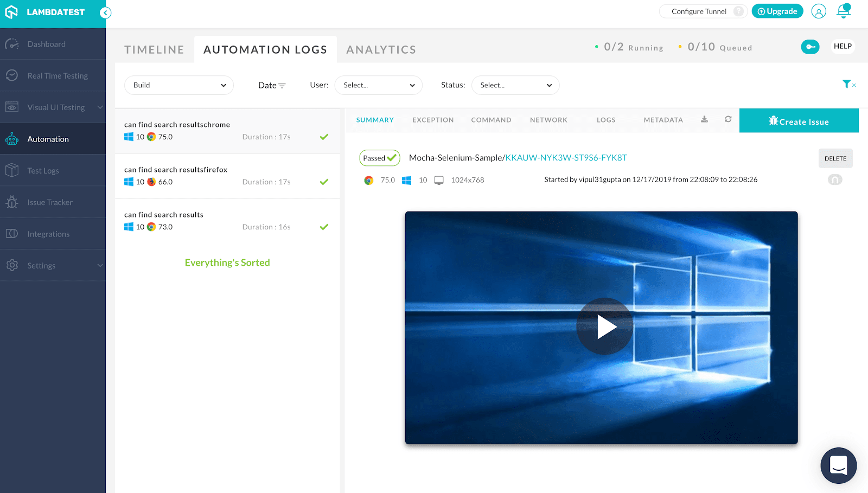
Task: Switch to the ANALYTICS tab
Action: click(x=381, y=49)
